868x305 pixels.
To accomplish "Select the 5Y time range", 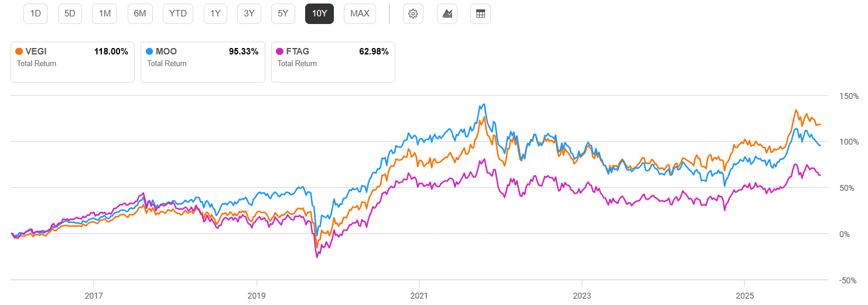I will (283, 13).
